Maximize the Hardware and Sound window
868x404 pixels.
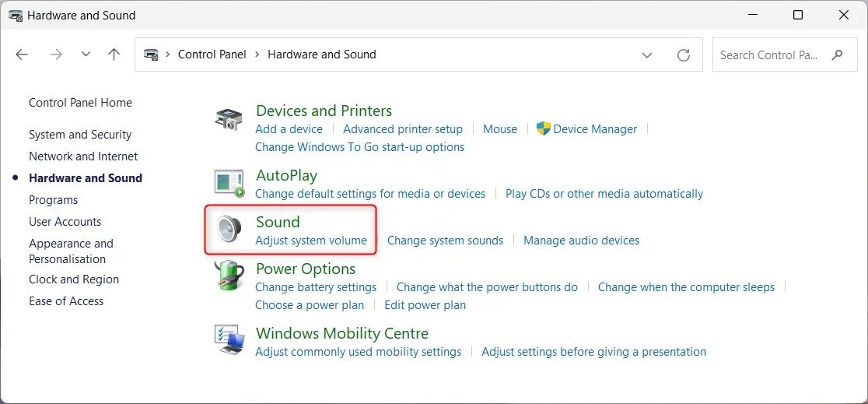click(x=798, y=15)
